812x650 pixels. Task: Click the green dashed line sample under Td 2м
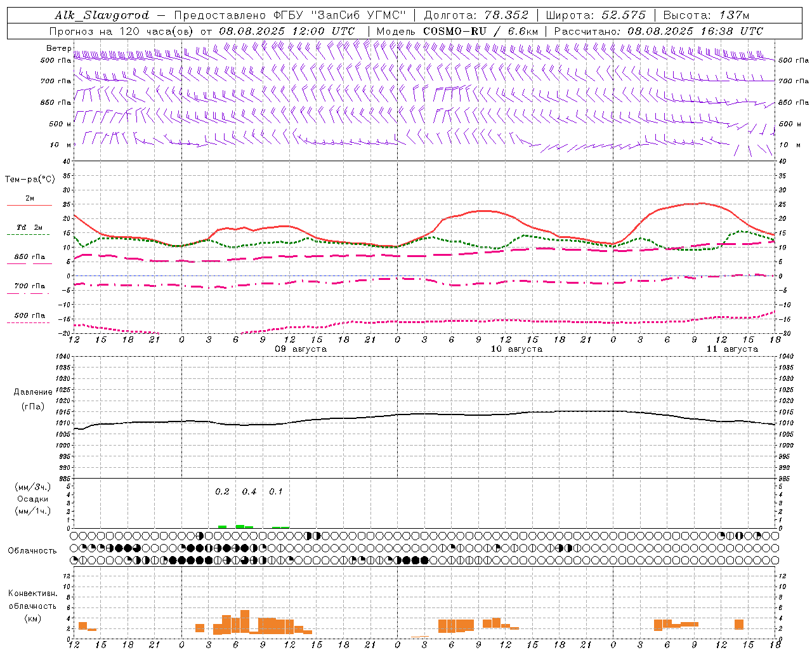29,235
